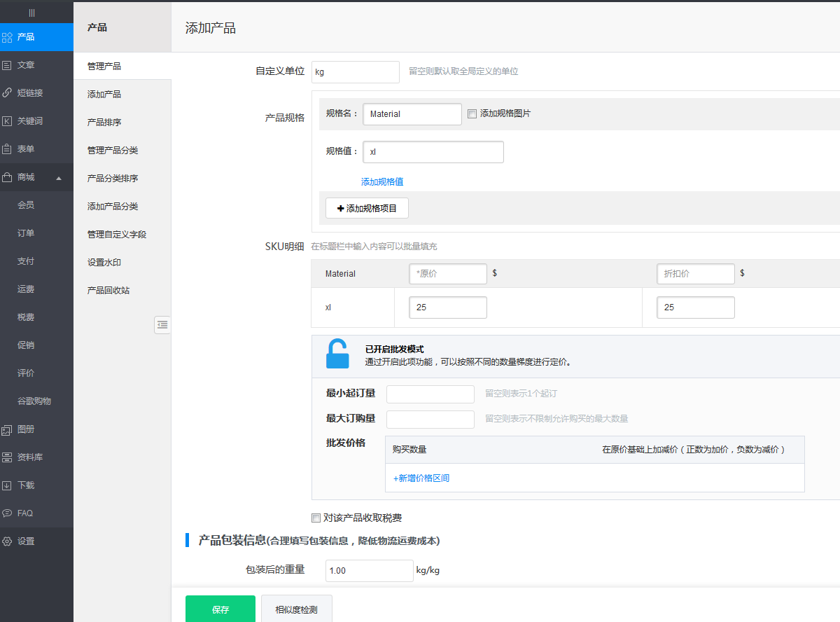Open the Articles section icon

point(7,65)
